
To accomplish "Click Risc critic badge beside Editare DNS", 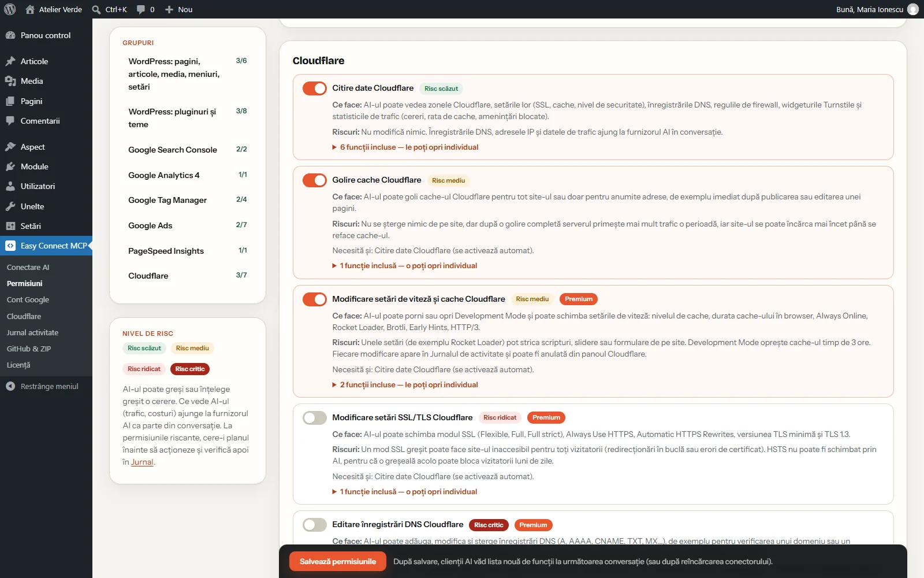I will (489, 525).
